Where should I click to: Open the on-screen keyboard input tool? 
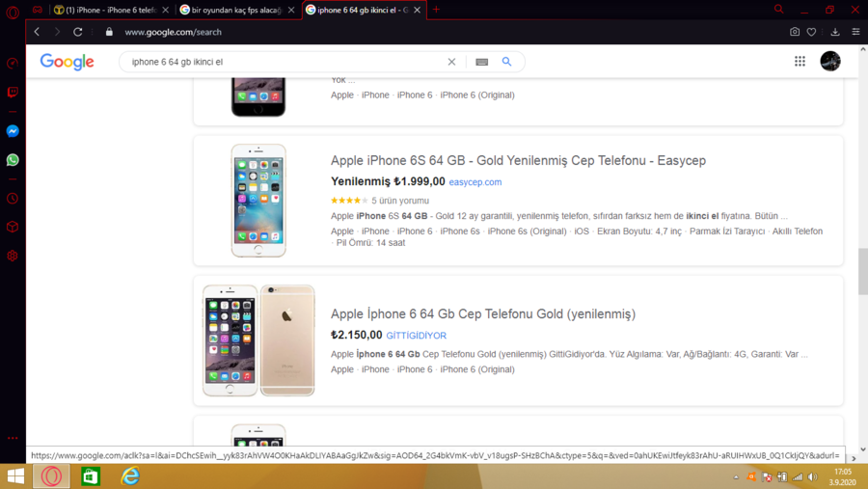tap(481, 62)
